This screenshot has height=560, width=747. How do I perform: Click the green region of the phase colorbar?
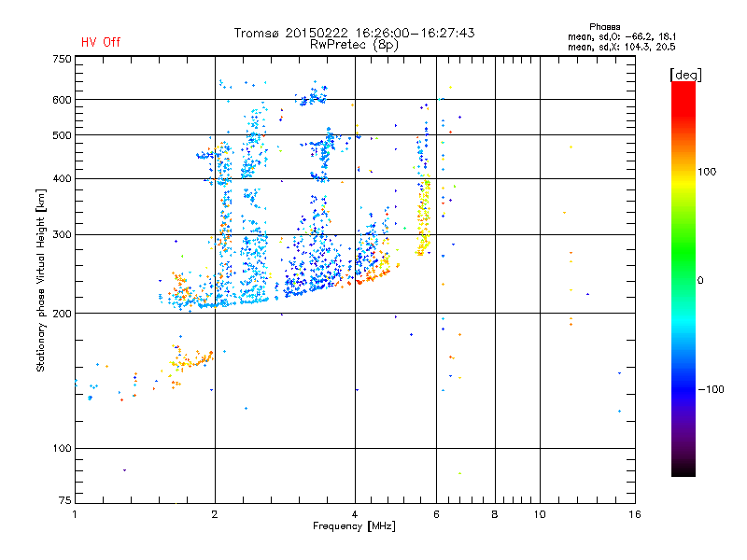[x=684, y=252]
